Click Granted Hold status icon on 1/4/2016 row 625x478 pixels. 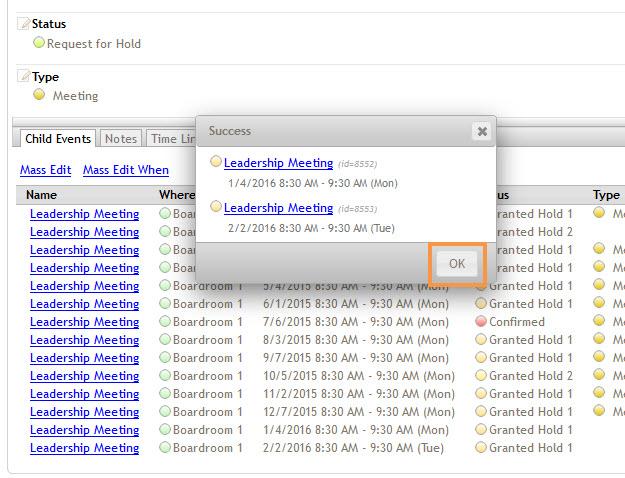point(481,429)
